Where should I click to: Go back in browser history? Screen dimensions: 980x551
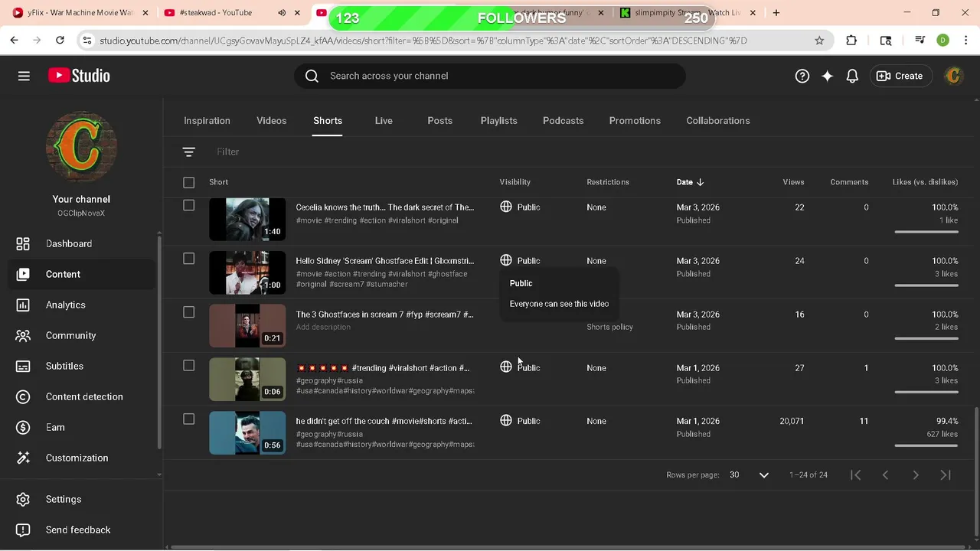tap(14, 41)
